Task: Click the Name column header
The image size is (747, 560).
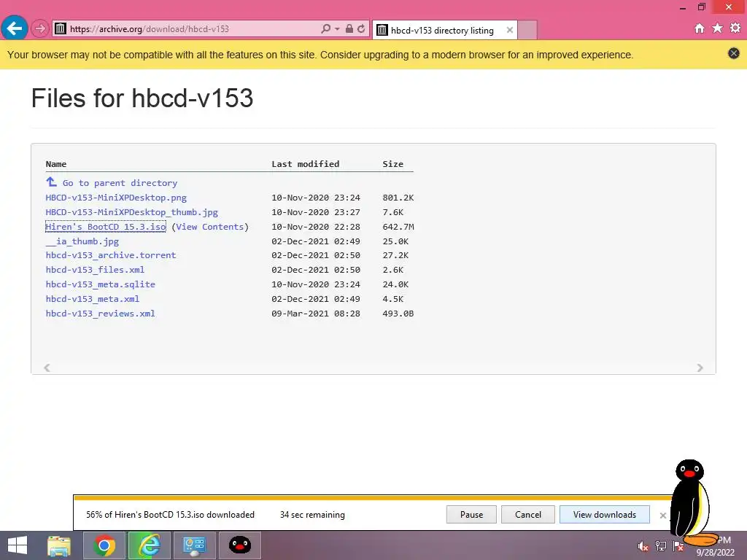Action: point(56,164)
